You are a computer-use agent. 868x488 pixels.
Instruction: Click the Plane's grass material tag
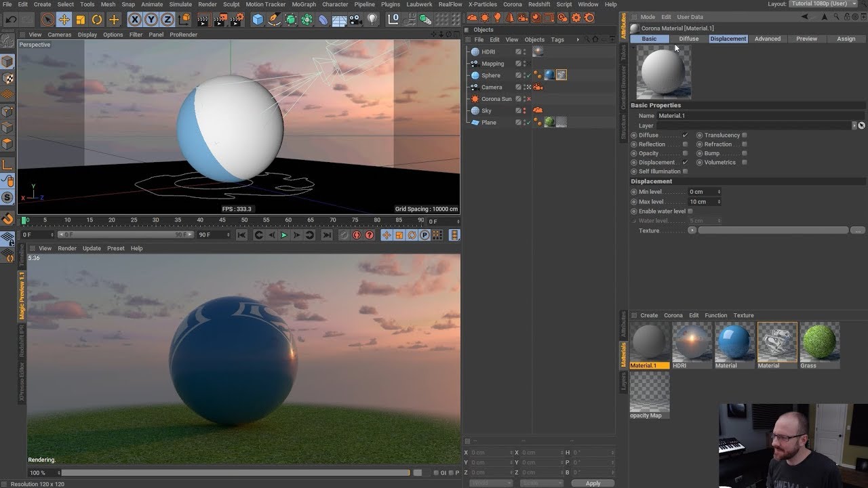click(549, 123)
